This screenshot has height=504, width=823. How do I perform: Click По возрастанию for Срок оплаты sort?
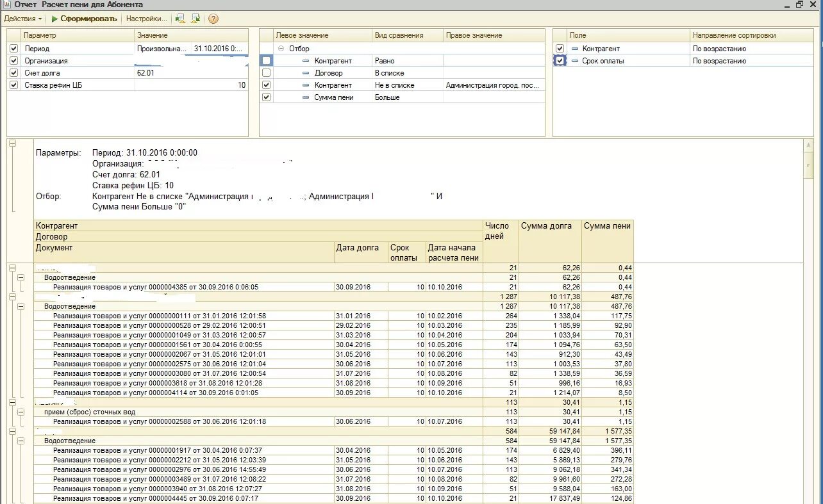(x=752, y=61)
